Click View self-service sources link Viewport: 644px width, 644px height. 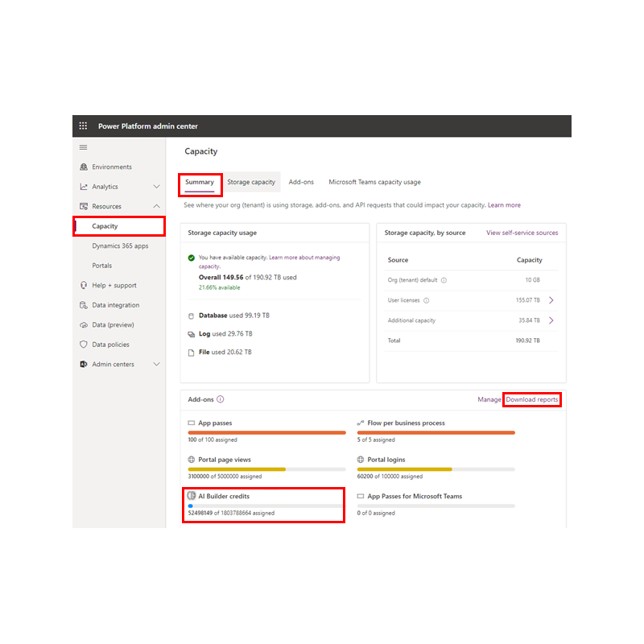click(x=522, y=233)
